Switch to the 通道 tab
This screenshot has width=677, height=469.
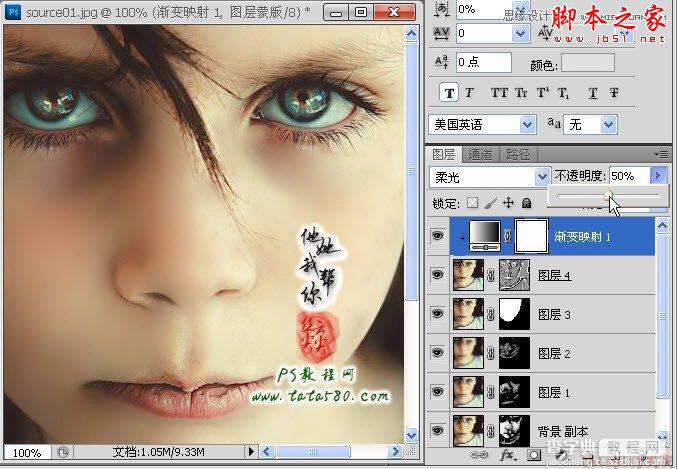pyautogui.click(x=480, y=154)
